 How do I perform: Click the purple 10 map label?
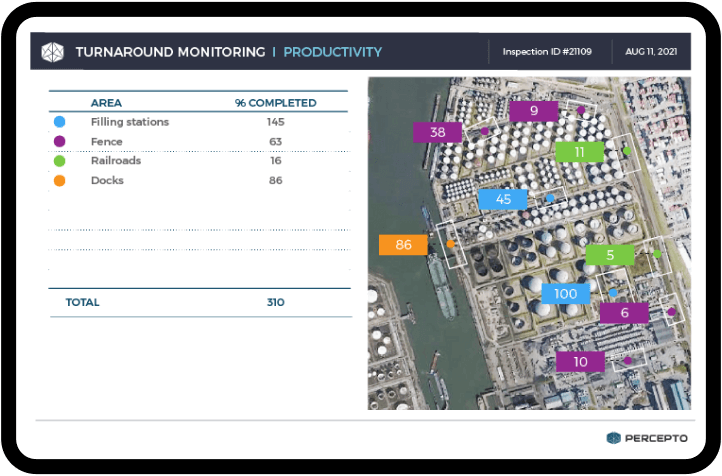580,361
